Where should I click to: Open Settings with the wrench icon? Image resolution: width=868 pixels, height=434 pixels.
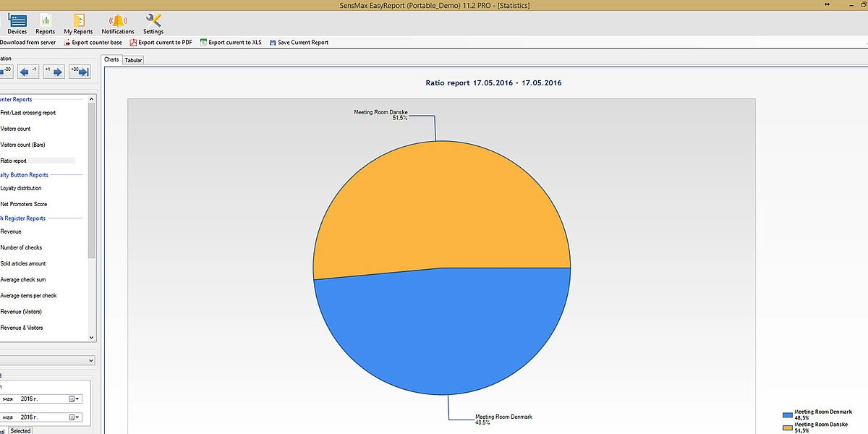(153, 24)
